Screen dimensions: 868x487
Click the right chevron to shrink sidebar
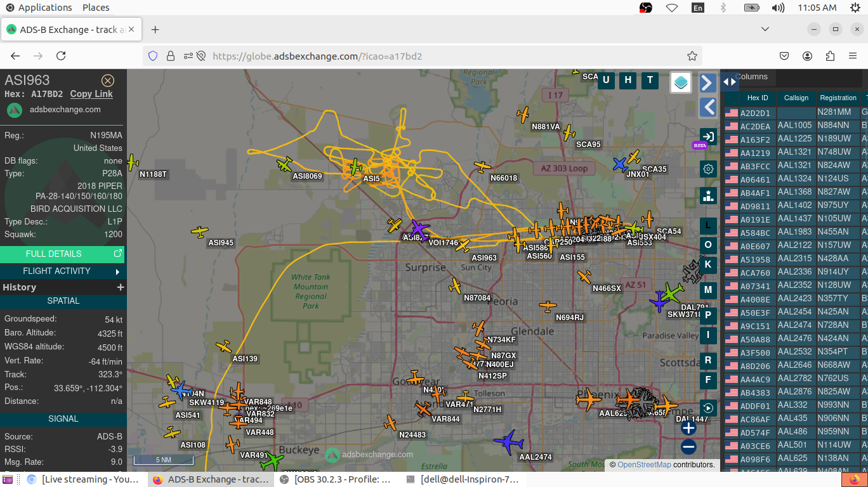(x=708, y=82)
